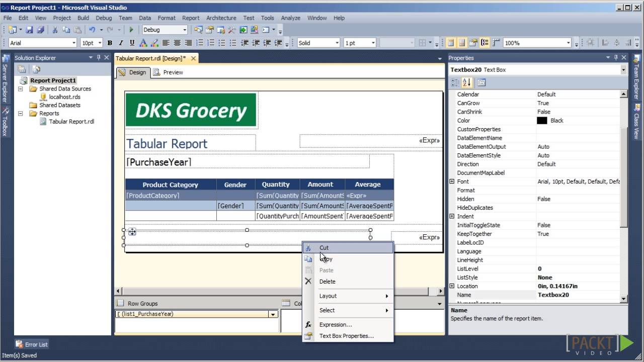Toggle the report header button in the Report toolbar

point(451,43)
